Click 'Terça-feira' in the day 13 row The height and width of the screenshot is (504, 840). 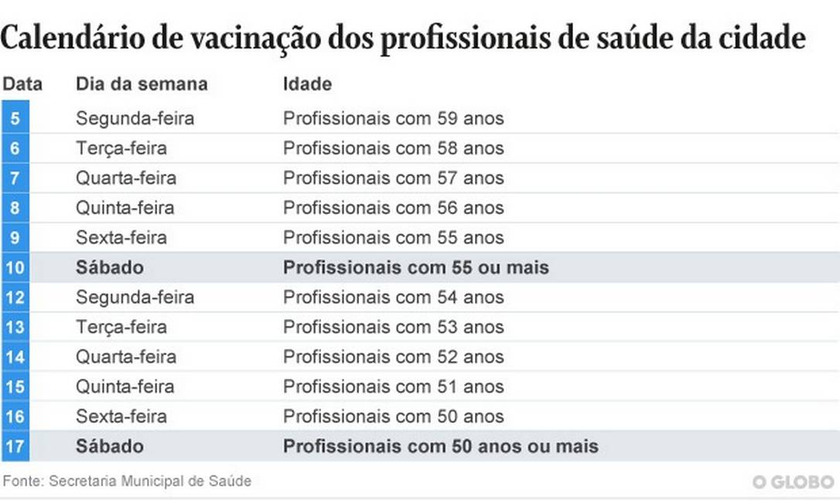tap(121, 327)
